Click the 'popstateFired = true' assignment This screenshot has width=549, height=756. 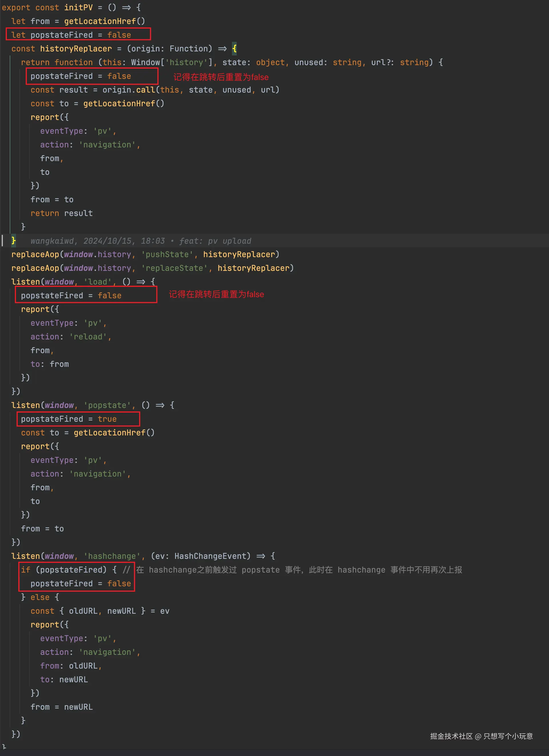(69, 419)
